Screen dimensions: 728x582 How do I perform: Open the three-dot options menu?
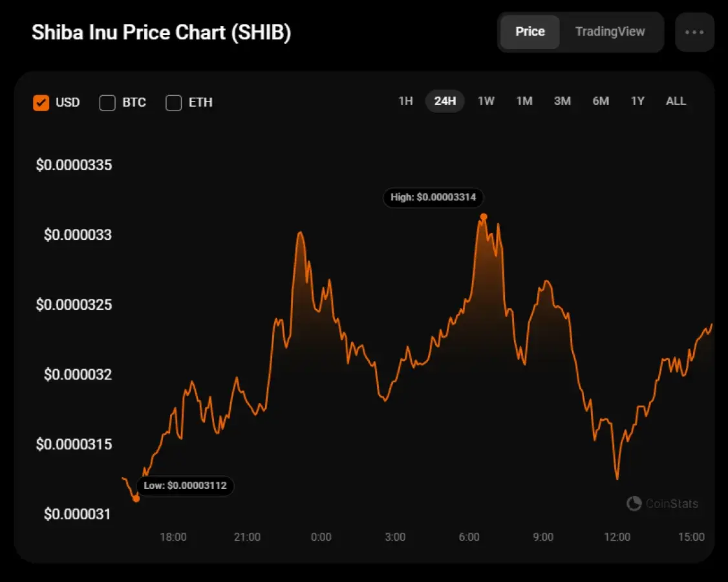(694, 32)
